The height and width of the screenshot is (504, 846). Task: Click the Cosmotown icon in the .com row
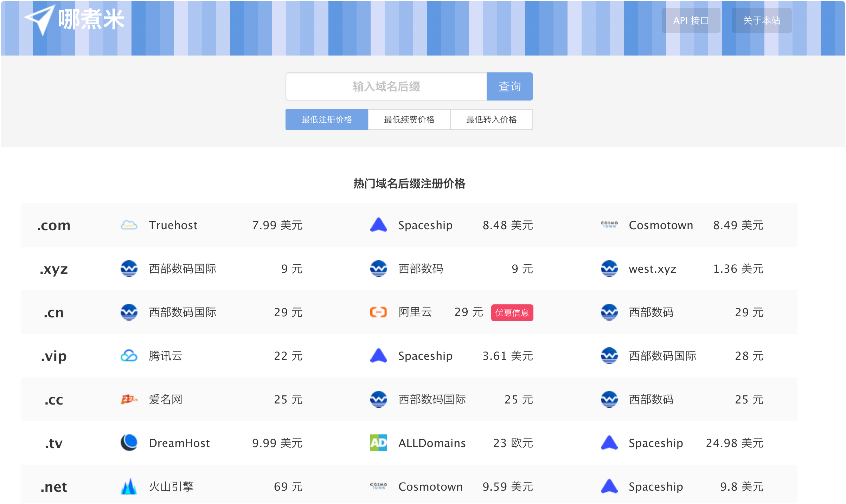coord(609,225)
